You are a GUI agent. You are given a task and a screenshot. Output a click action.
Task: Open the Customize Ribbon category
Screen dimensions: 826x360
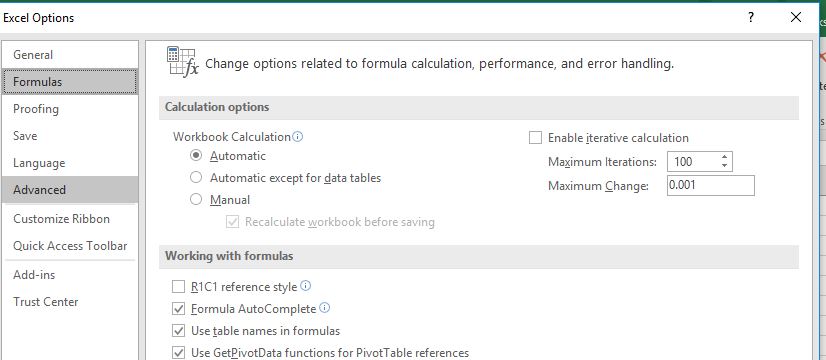(70, 219)
